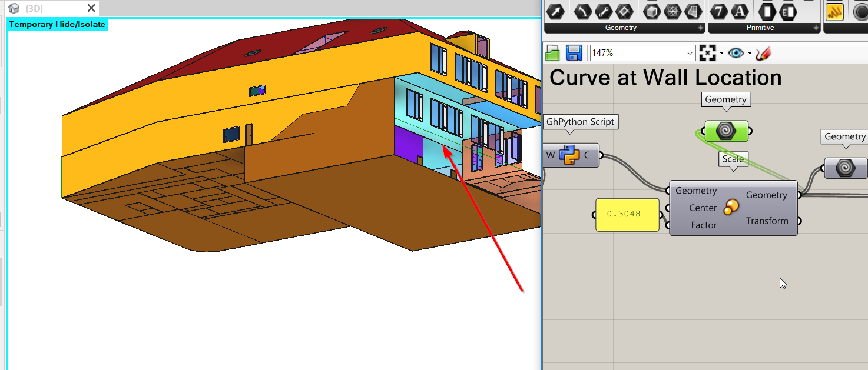Click the Transform output on Scale component
Image resolution: width=868 pixels, height=370 pixels.
[x=767, y=221]
